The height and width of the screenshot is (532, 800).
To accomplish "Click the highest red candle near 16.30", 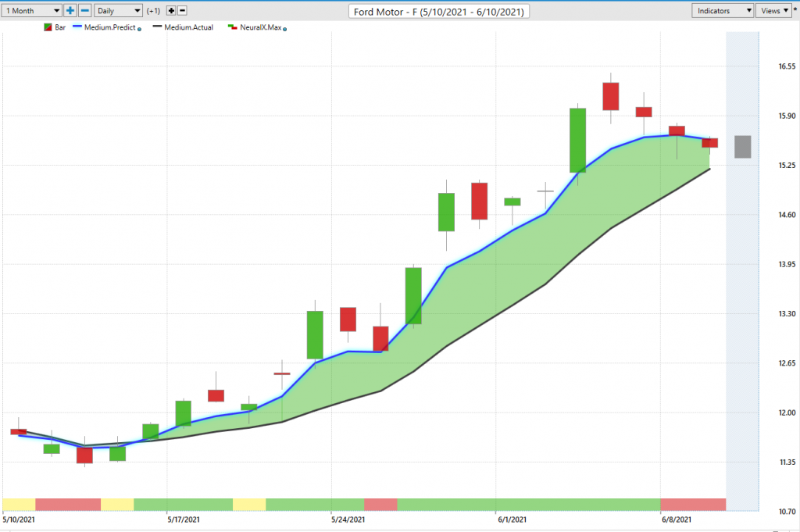I will [611, 96].
